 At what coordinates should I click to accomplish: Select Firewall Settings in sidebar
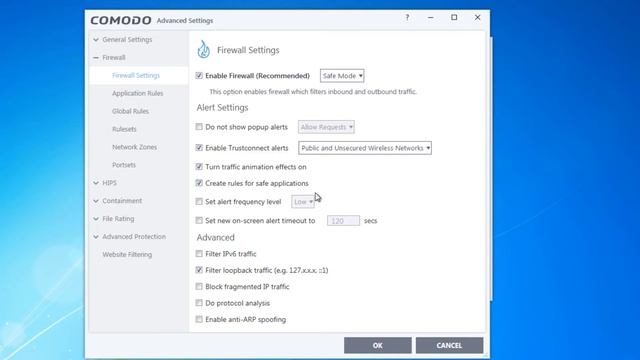point(136,76)
